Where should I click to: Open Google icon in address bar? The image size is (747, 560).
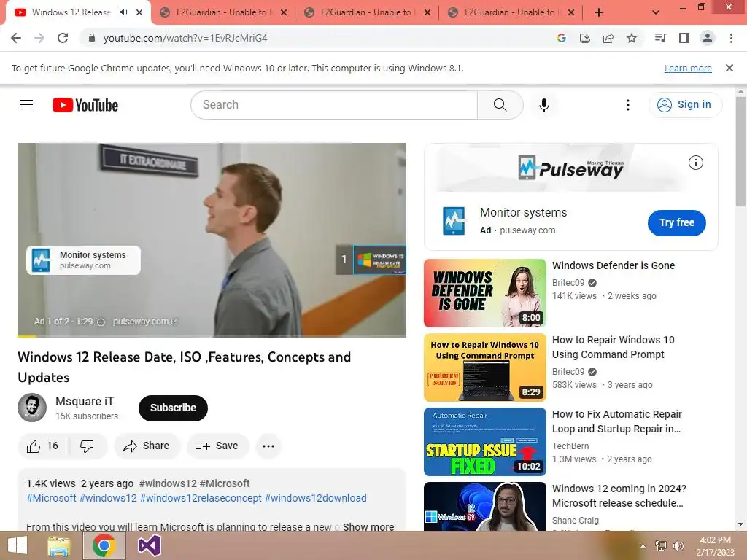tap(561, 38)
